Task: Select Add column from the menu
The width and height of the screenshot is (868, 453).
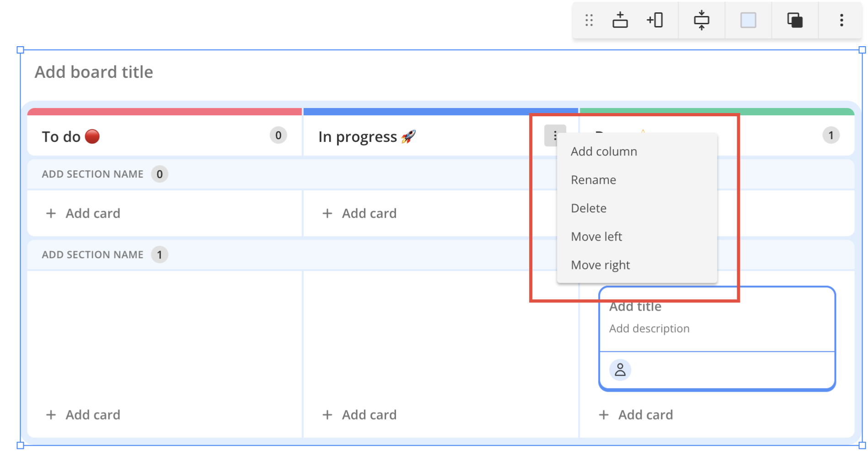Action: [x=604, y=151]
